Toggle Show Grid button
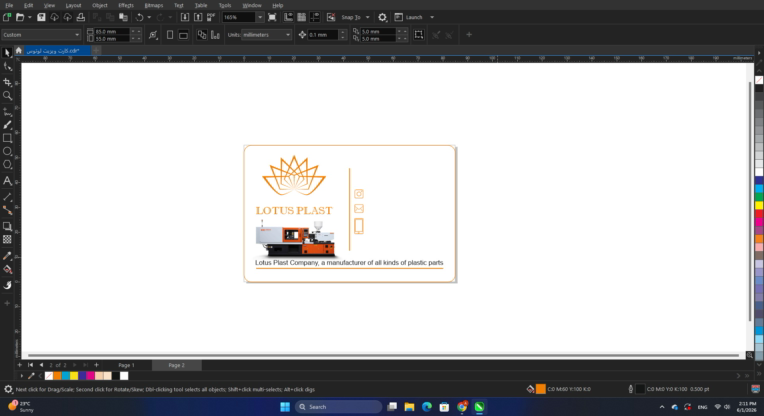This screenshot has height=416, width=764. click(302, 17)
